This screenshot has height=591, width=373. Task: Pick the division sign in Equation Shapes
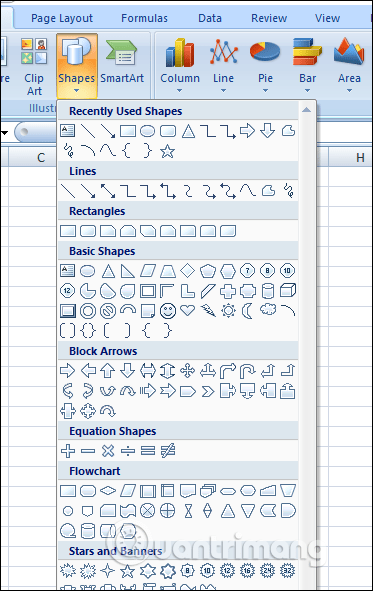click(x=128, y=450)
